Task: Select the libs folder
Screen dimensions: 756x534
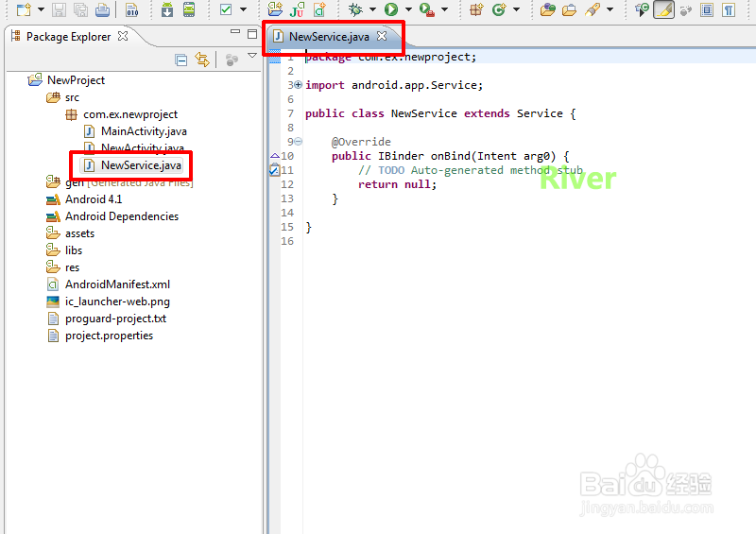Action: coord(74,250)
